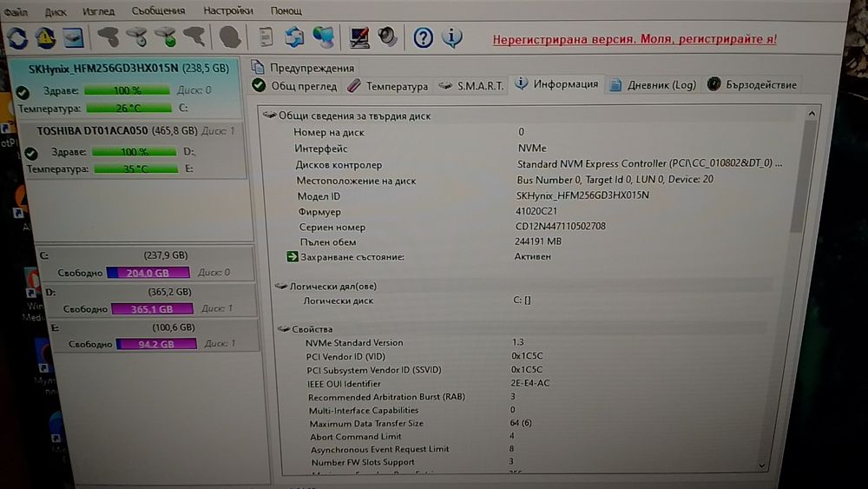The width and height of the screenshot is (868, 489).
Task: Click the blue refresh arrows toolbar icon
Action: (16, 37)
